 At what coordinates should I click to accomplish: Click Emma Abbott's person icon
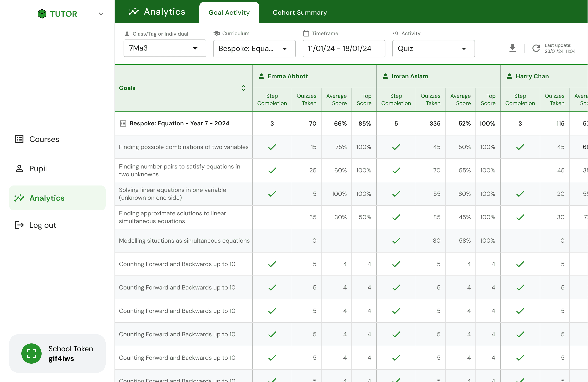point(261,76)
